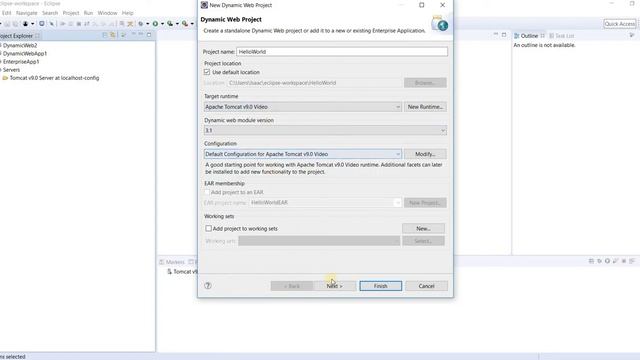Click the Browse location button
Screen dimensions: 640x360
coord(425,83)
